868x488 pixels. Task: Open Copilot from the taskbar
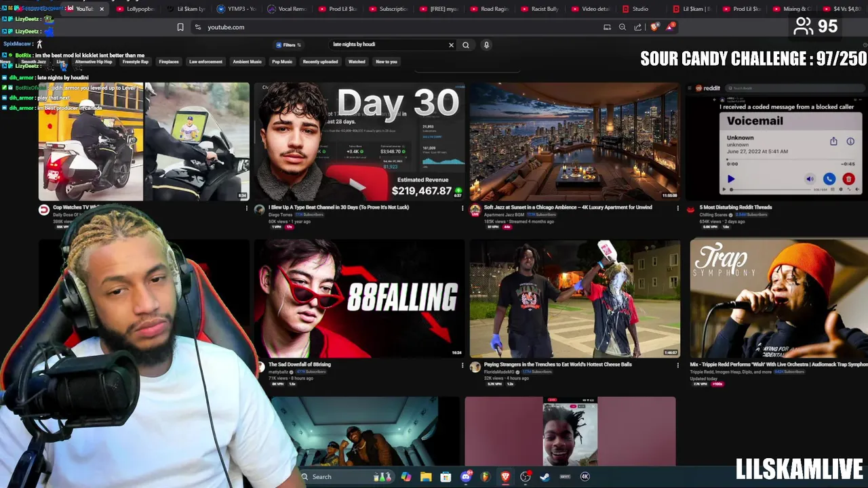pyautogui.click(x=406, y=476)
